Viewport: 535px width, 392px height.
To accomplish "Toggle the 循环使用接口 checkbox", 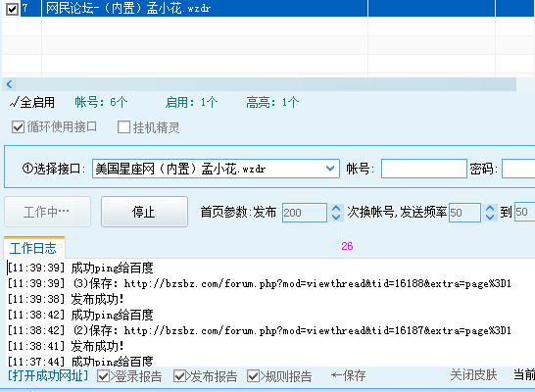I will point(18,127).
